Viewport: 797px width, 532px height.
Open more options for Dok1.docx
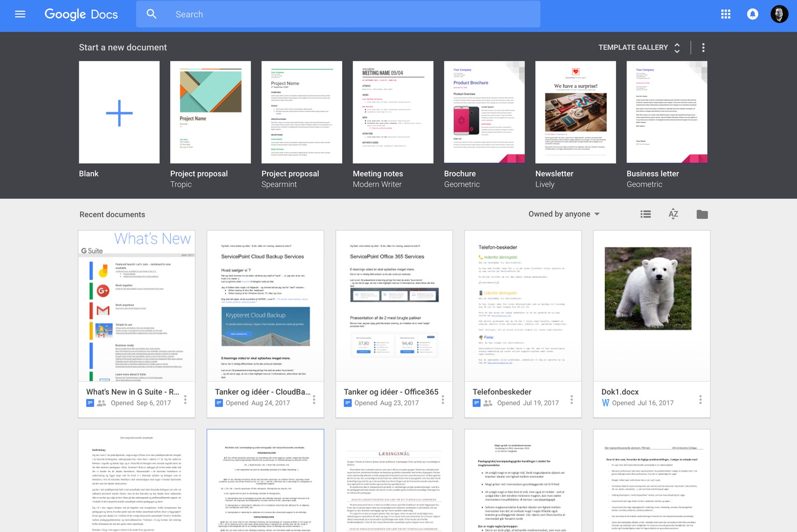[x=700, y=399]
